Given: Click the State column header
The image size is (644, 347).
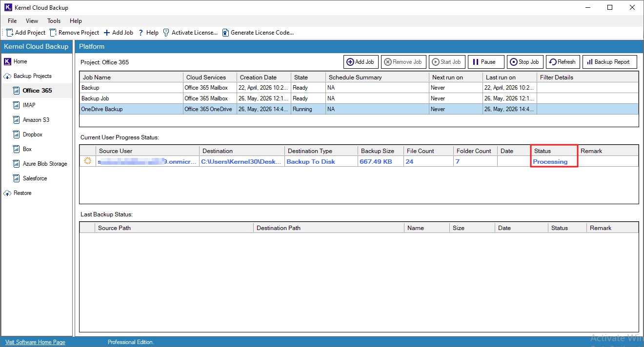Looking at the screenshot, I should point(308,77).
